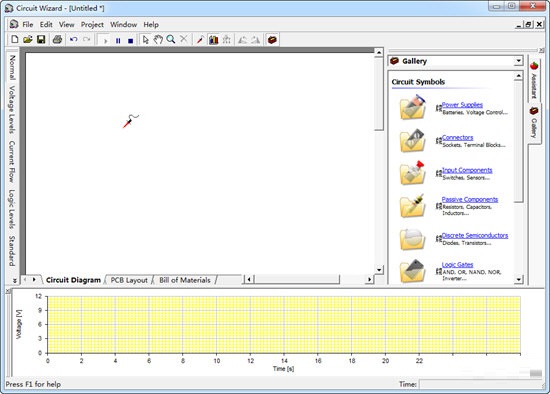The image size is (550, 394).
Task: Open the File menu
Action: (28, 25)
